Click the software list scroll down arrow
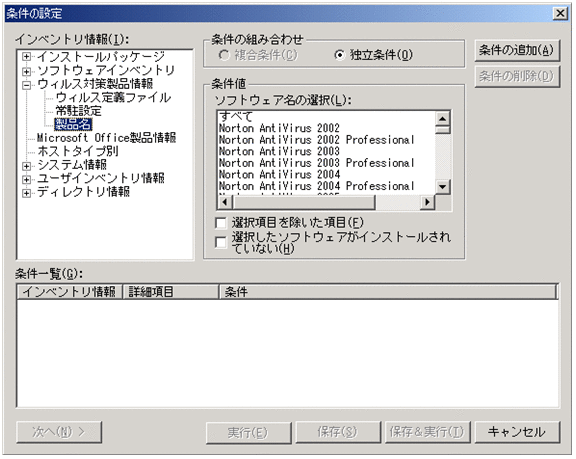The image size is (576, 459). [x=443, y=187]
